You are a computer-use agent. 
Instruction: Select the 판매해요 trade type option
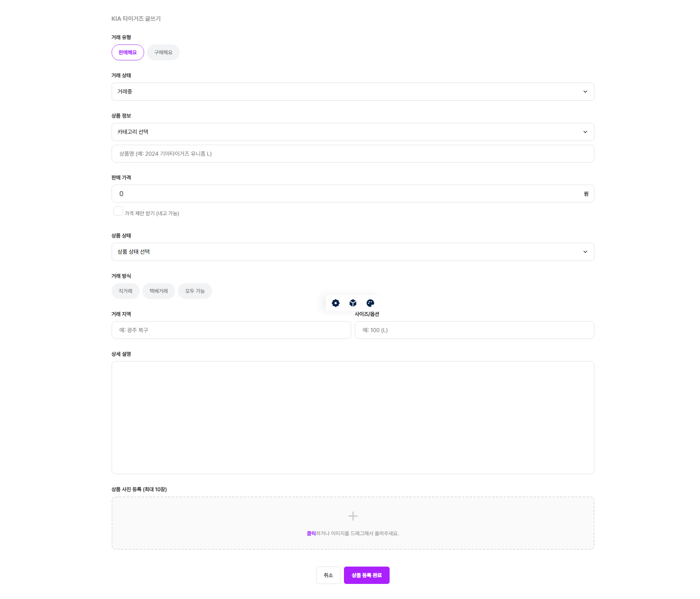coord(127,52)
